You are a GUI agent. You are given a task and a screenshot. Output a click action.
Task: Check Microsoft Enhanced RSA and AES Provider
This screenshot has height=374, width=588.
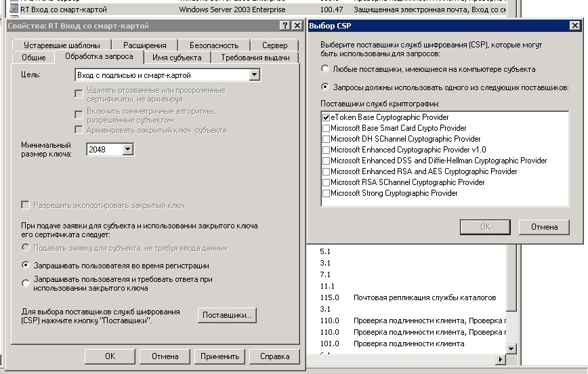click(327, 171)
